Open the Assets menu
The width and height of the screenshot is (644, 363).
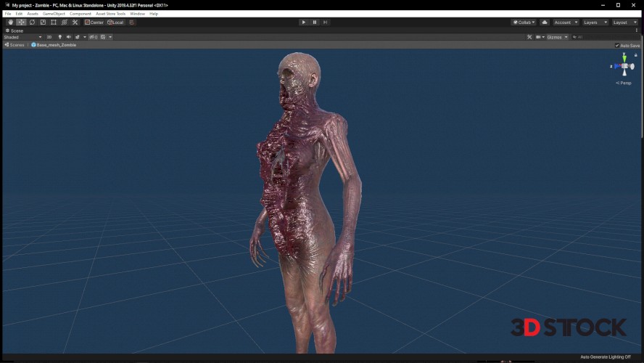[x=33, y=14]
